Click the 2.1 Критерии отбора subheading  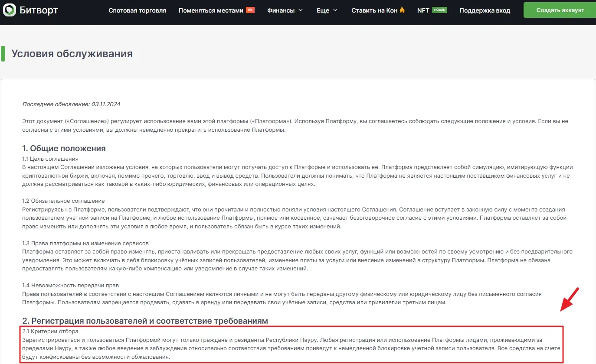click(x=50, y=331)
